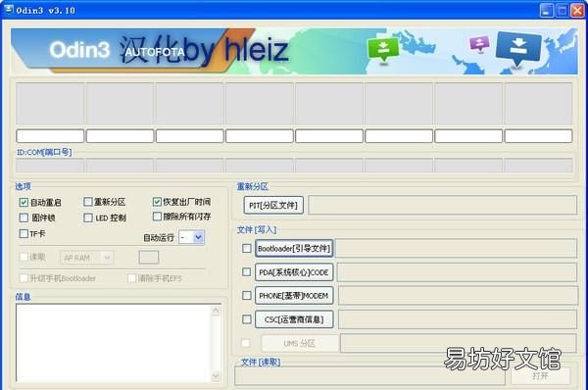The height and width of the screenshot is (390, 588).
Task: Tick the checkbox beside CSC[运营商信息]
Action: click(x=246, y=319)
